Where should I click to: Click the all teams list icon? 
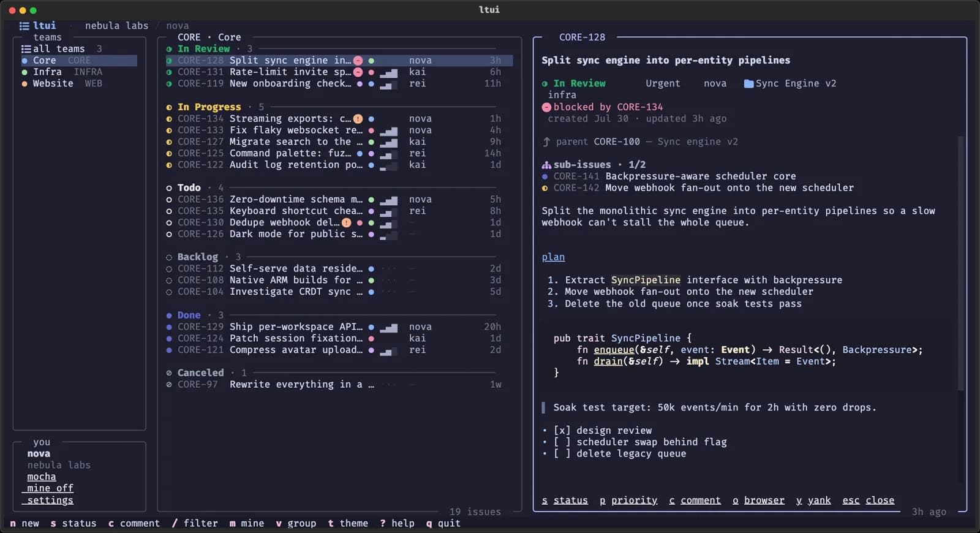coord(26,49)
